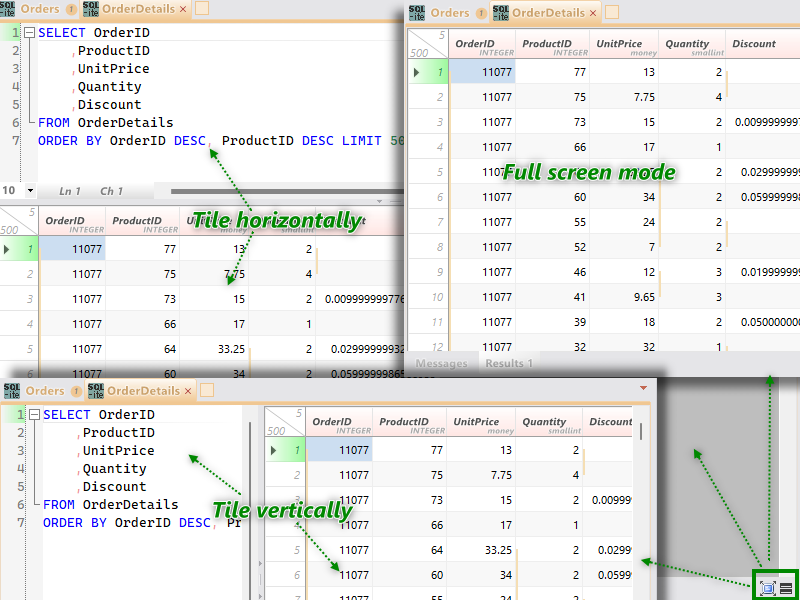Select all via corner cell in Full screen grid
800x600 pixels.
(x=428, y=43)
